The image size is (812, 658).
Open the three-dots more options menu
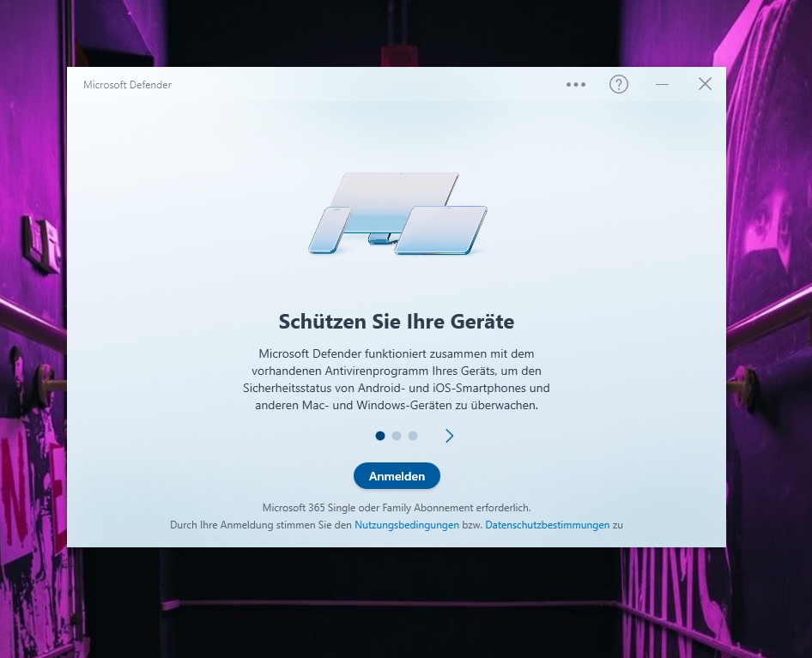point(575,84)
